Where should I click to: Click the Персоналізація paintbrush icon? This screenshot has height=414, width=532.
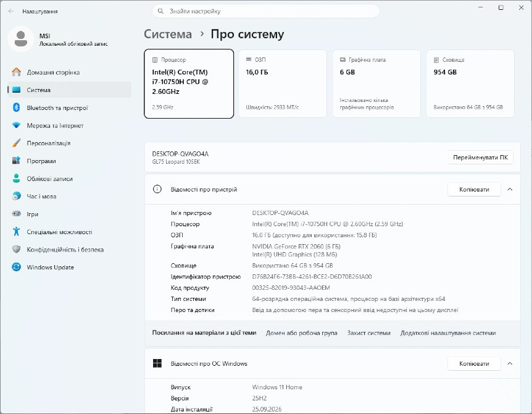click(x=16, y=143)
